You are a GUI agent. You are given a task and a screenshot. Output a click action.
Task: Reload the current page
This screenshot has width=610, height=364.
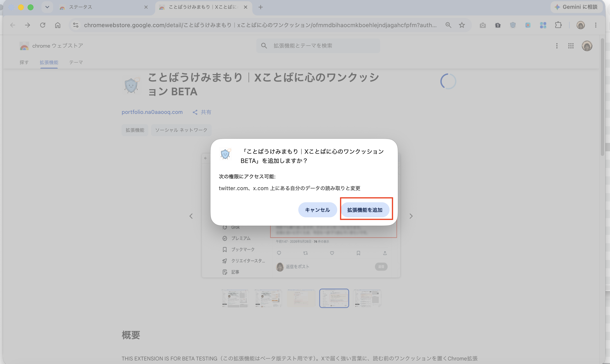[x=43, y=25]
